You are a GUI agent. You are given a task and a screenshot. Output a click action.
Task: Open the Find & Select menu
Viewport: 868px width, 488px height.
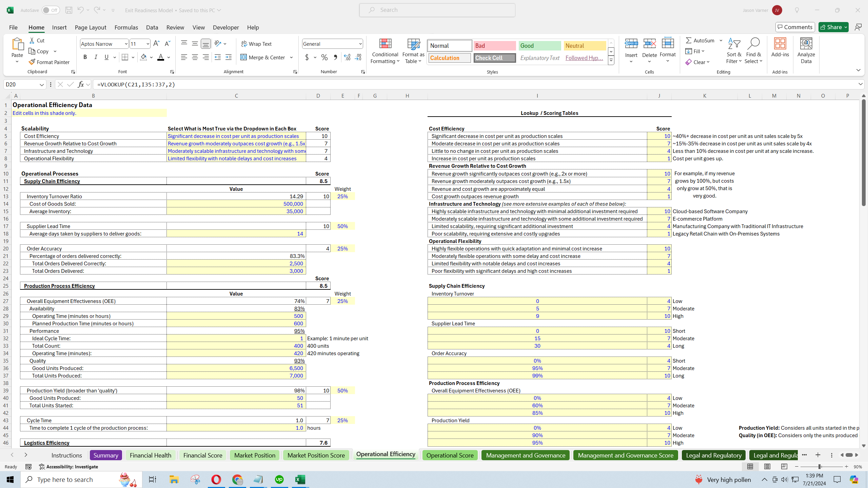coord(753,51)
